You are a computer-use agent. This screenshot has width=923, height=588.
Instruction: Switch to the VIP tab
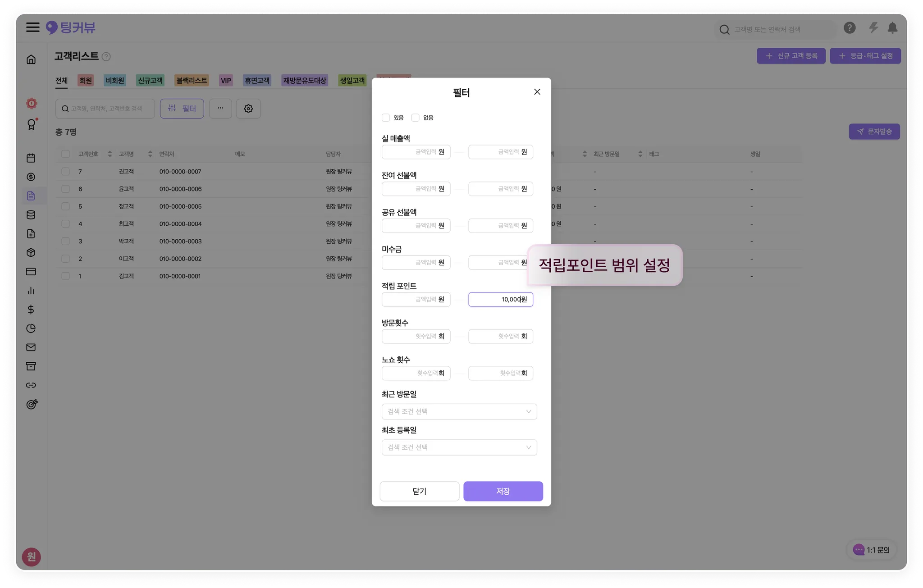(226, 81)
